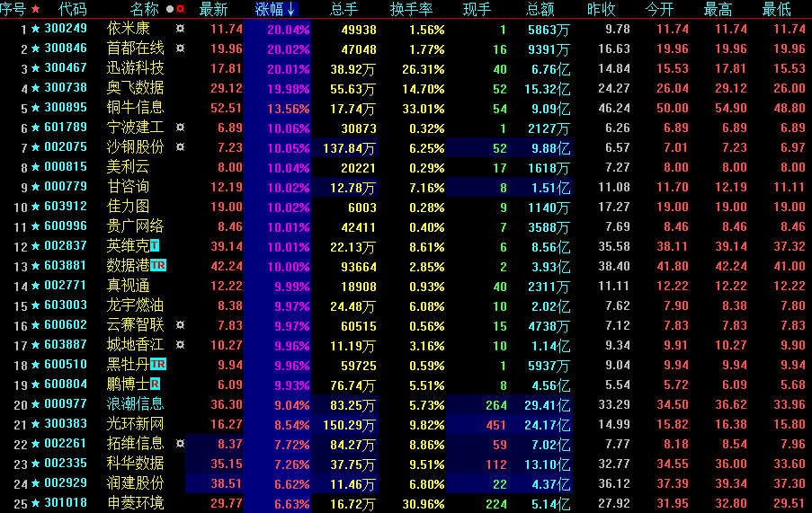
Task: Click the 20.04% change value
Action: tap(289, 30)
